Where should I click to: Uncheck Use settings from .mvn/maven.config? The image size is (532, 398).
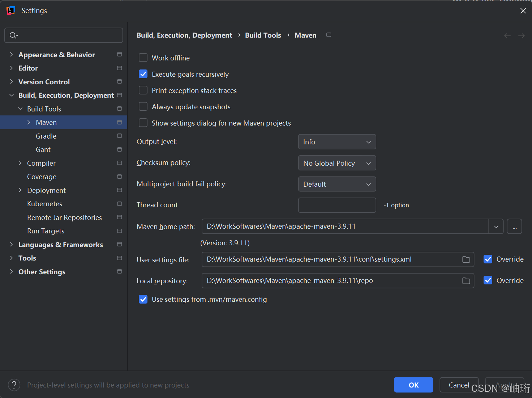(143, 299)
